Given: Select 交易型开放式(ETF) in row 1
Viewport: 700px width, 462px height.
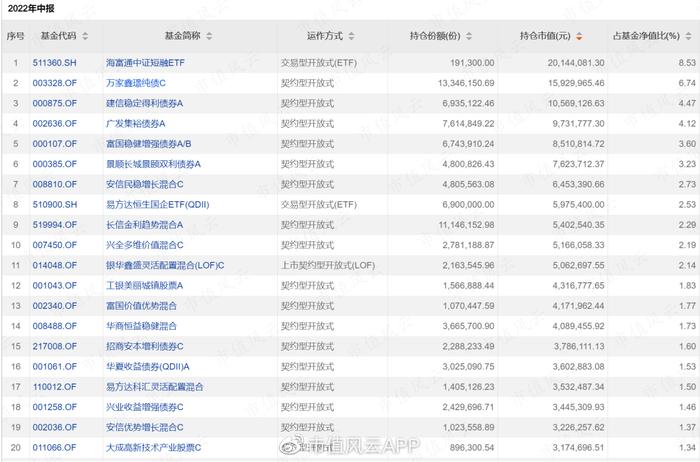Looking at the screenshot, I should coord(319,63).
